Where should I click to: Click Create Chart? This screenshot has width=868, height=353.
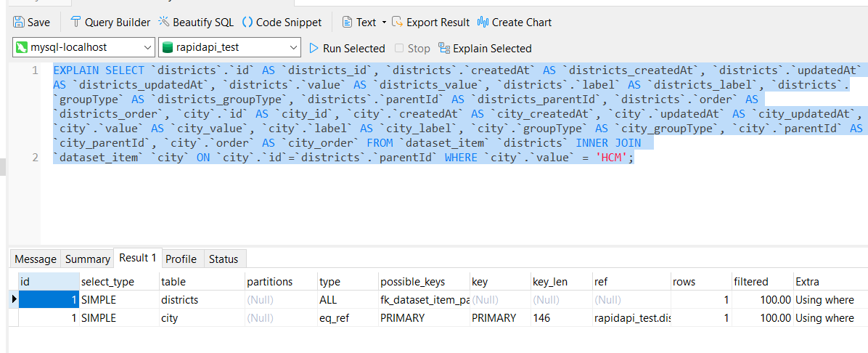515,23
